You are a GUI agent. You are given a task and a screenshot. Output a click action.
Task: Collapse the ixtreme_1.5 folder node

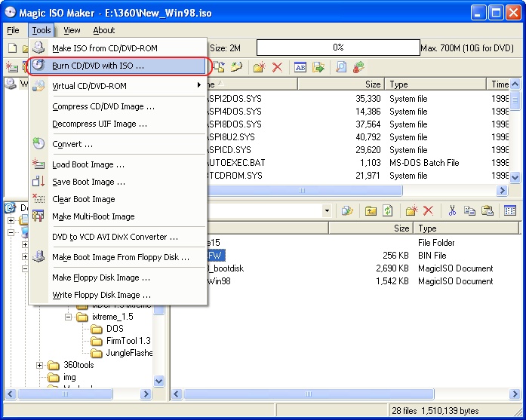pyautogui.click(x=68, y=317)
